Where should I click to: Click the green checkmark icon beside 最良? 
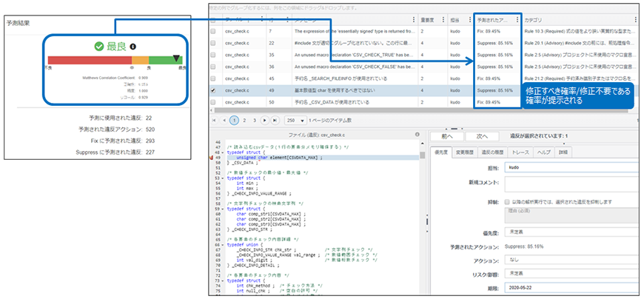coord(98,46)
